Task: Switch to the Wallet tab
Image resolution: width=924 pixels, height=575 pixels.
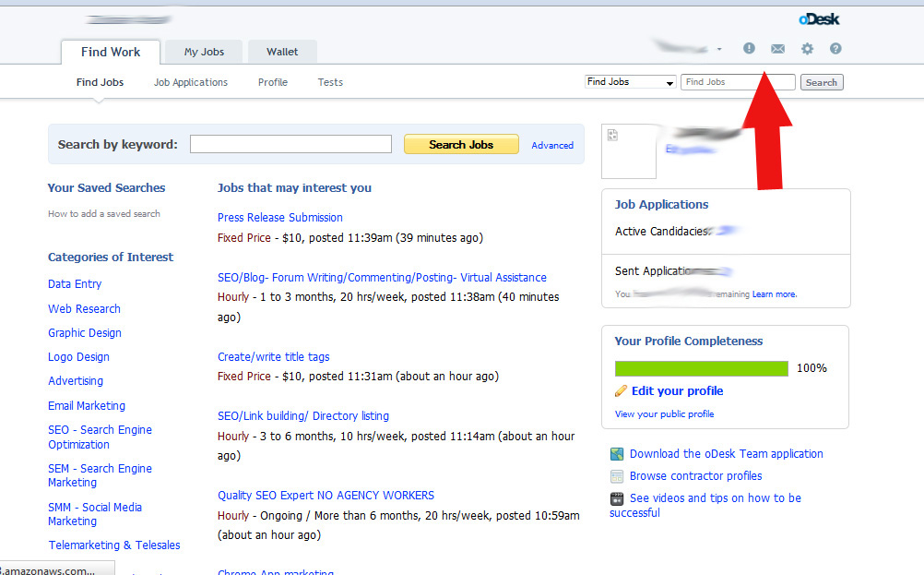Action: coord(281,51)
